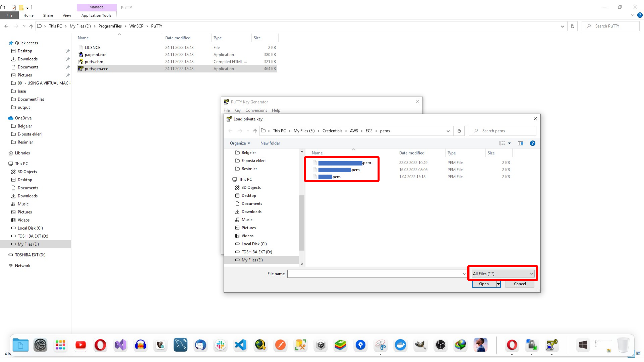Image resolution: width=644 pixels, height=362 pixels.
Task: Open GIMP from the dock
Action: [x=420, y=345]
